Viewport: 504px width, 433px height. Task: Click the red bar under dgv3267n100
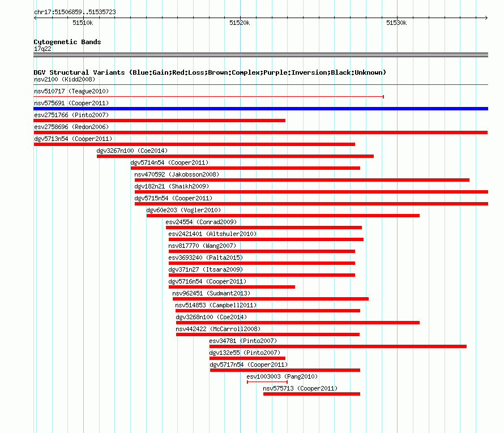point(235,156)
